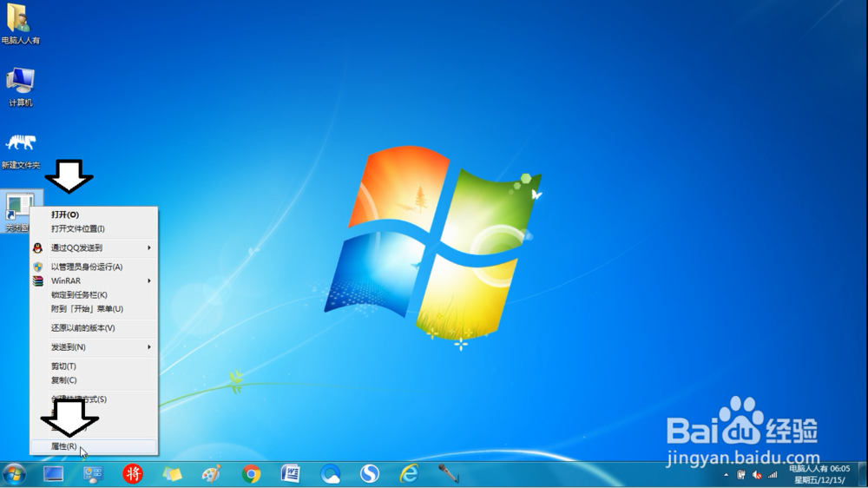Open Sogou browser from the taskbar

click(x=369, y=474)
